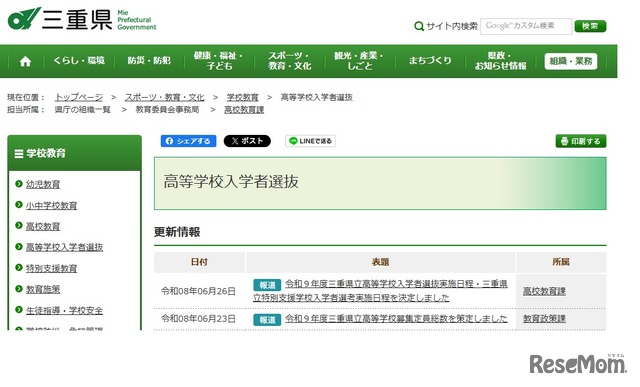640x387 pixels.
Task: Click the green arrow bullet beside 高校教育
Action: coord(19,225)
